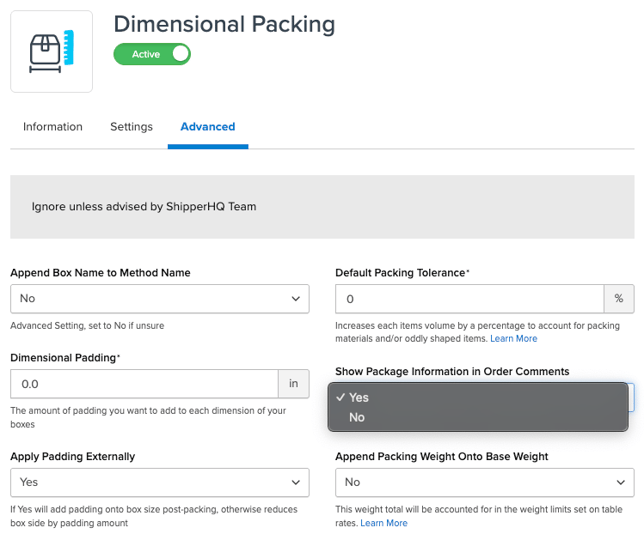Select the Advanced tab
644x546 pixels.
pyautogui.click(x=208, y=127)
